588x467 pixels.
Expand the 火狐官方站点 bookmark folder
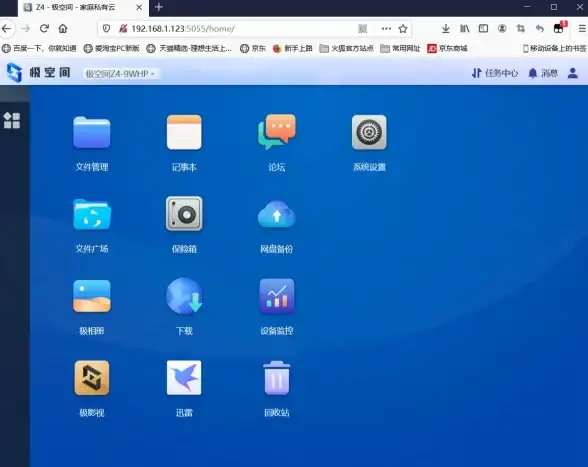click(x=346, y=48)
